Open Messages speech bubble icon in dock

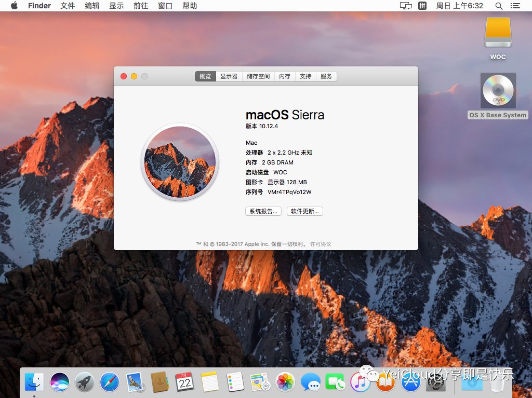[310, 382]
